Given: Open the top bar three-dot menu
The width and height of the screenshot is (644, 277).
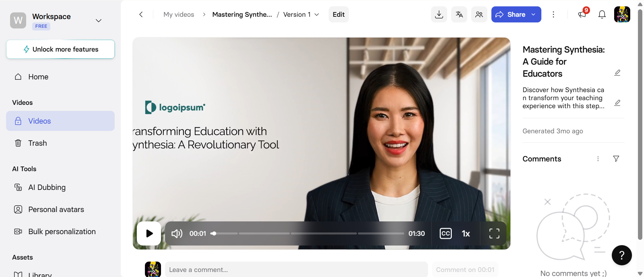Looking at the screenshot, I should pos(553,14).
